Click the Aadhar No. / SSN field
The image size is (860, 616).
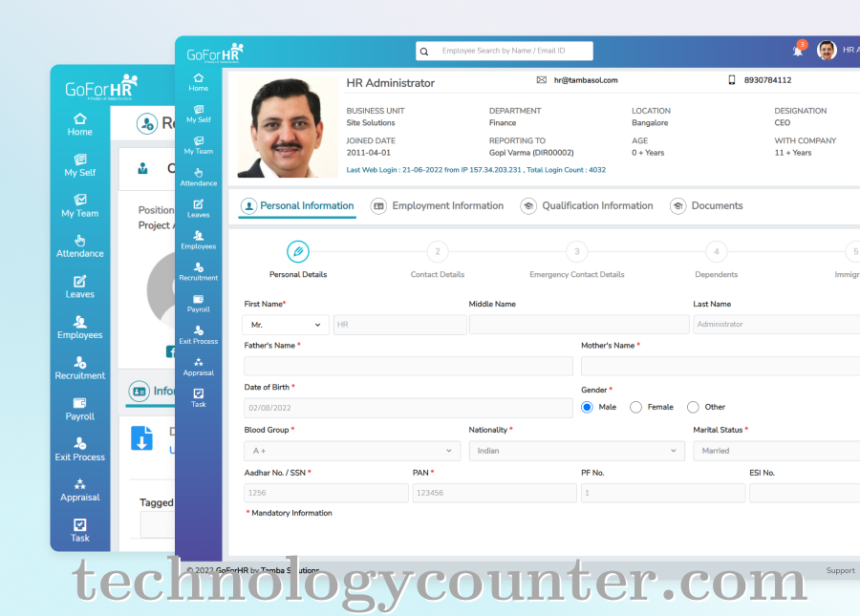(326, 493)
